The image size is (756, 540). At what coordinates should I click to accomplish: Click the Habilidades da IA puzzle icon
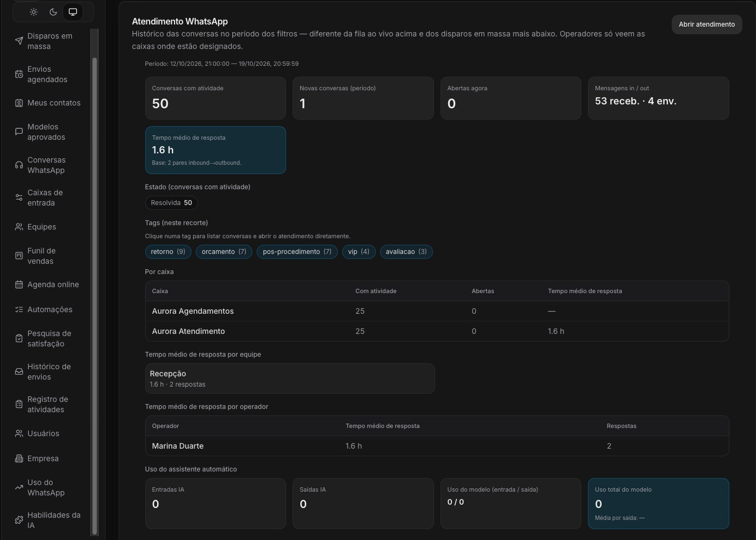pos(19,520)
